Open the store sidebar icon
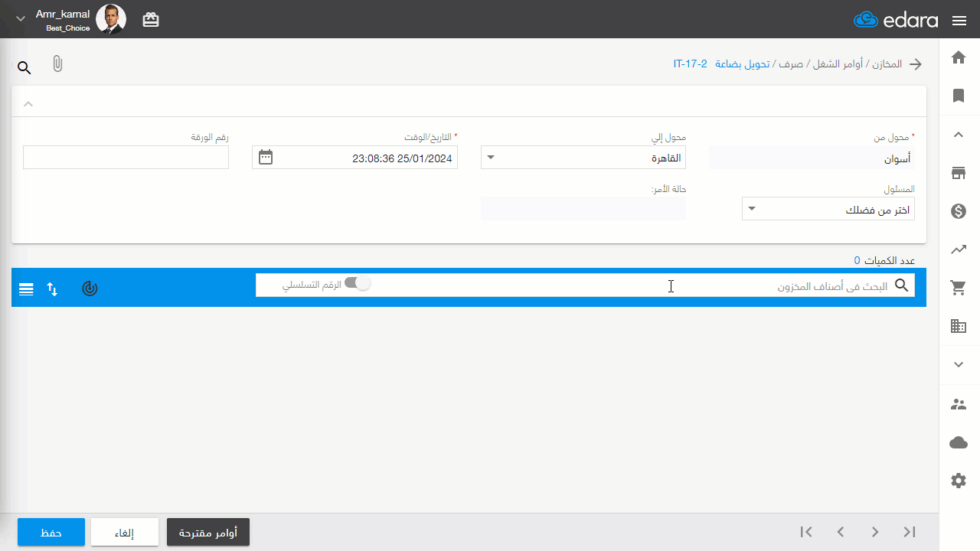 (959, 173)
